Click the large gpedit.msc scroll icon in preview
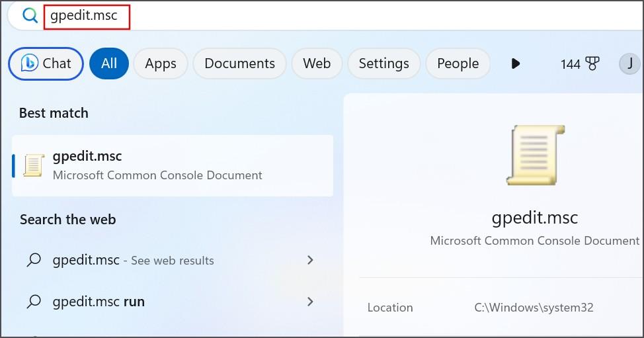Viewport: 644px width, 338px height. click(536, 155)
